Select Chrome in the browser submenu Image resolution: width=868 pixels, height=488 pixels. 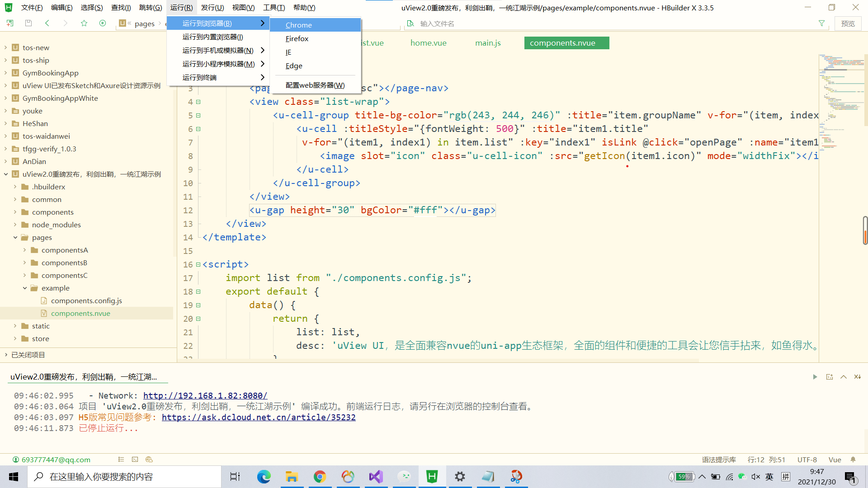coord(299,25)
